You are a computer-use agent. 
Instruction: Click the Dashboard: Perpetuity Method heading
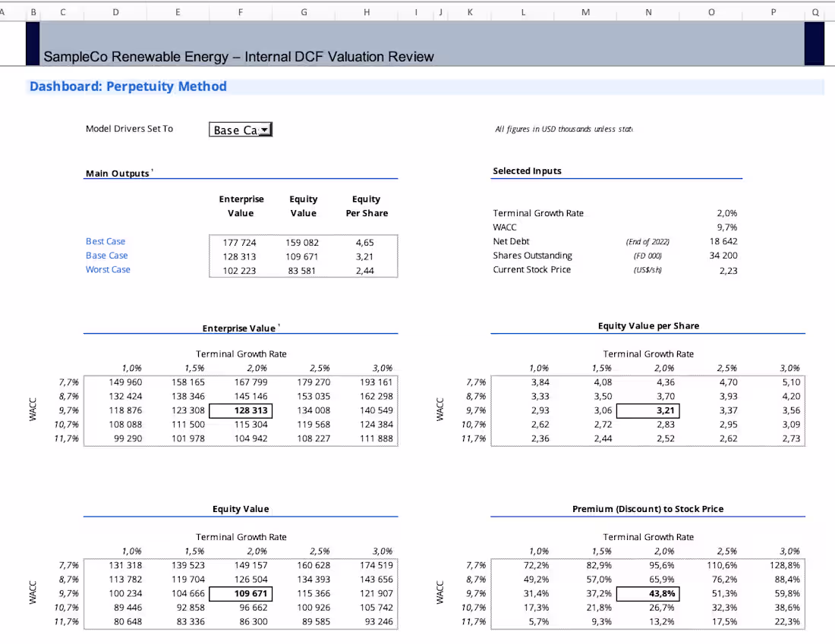(x=128, y=86)
